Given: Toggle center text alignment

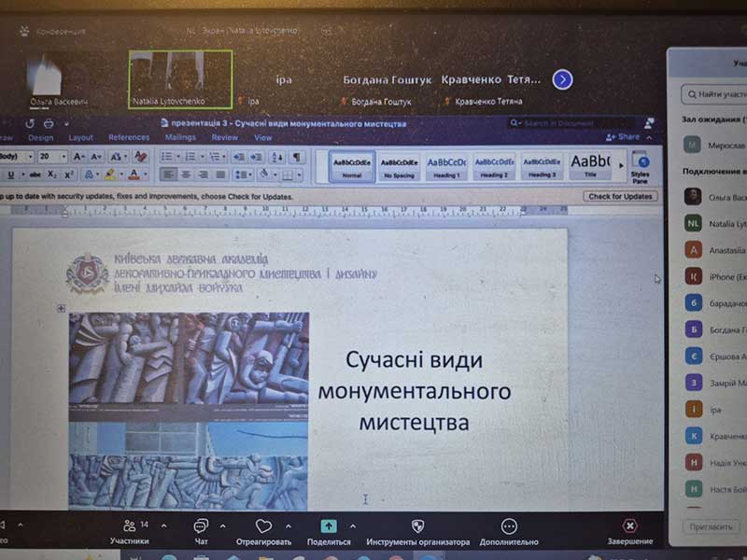Looking at the screenshot, I should [186, 175].
